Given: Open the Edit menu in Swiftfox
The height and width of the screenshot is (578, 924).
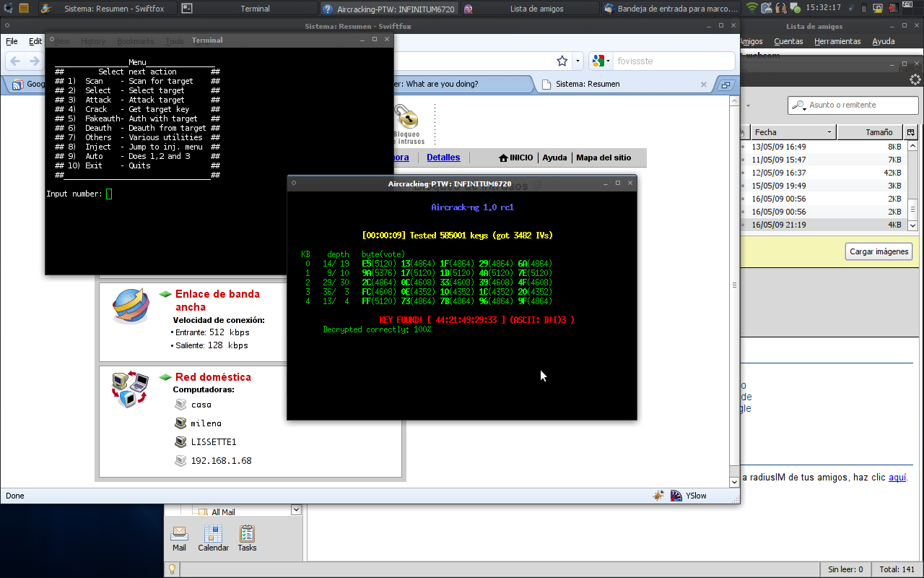Looking at the screenshot, I should (35, 41).
